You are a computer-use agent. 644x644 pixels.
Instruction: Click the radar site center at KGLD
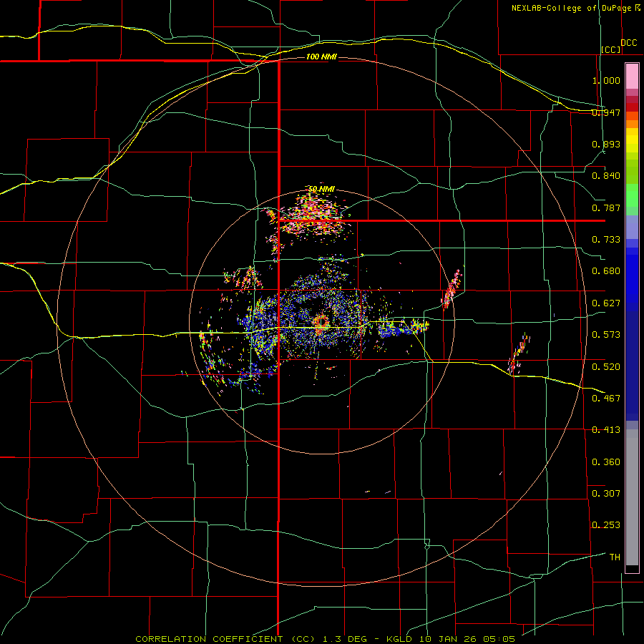[321, 321]
